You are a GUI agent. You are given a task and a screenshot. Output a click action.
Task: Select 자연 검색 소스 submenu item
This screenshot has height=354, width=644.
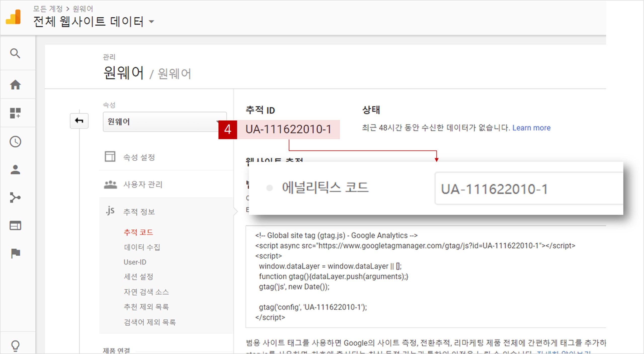click(x=146, y=292)
